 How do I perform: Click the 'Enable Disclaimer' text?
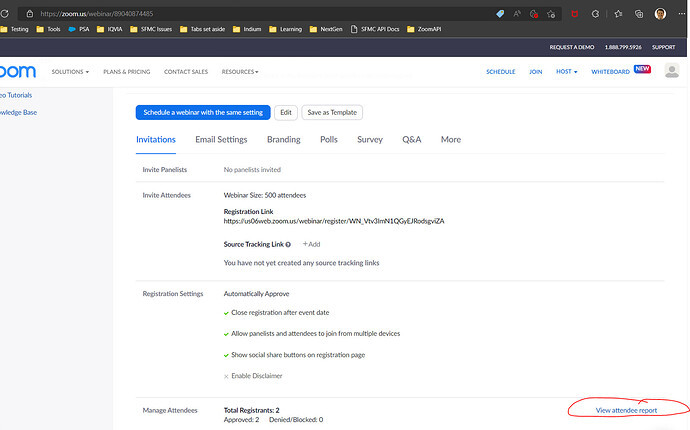coord(257,376)
